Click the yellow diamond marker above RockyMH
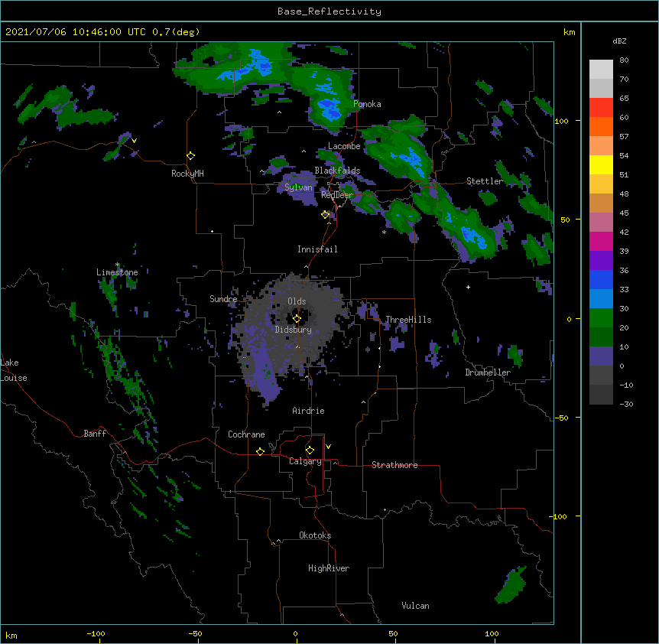 click(x=191, y=156)
